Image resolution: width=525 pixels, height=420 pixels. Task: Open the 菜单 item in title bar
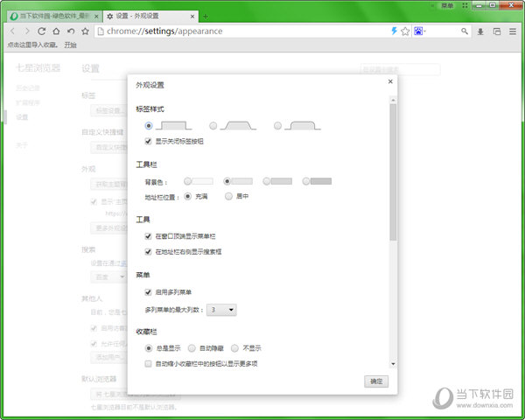[447, 6]
